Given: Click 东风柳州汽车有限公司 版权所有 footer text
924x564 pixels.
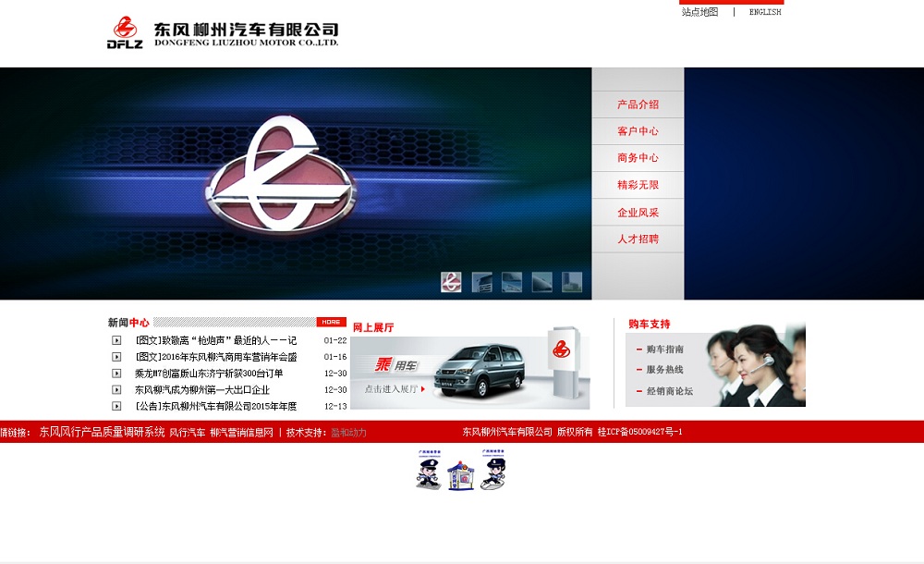Looking at the screenshot, I should pyautogui.click(x=528, y=432).
